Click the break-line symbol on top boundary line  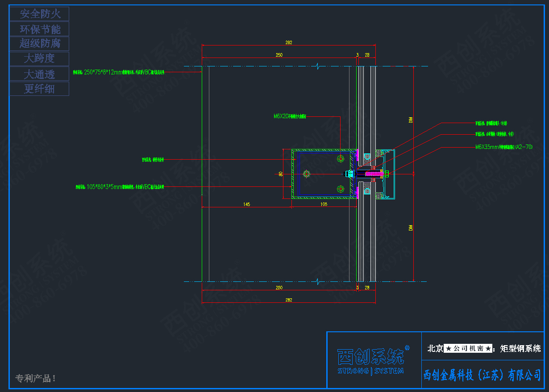(x=317, y=66)
